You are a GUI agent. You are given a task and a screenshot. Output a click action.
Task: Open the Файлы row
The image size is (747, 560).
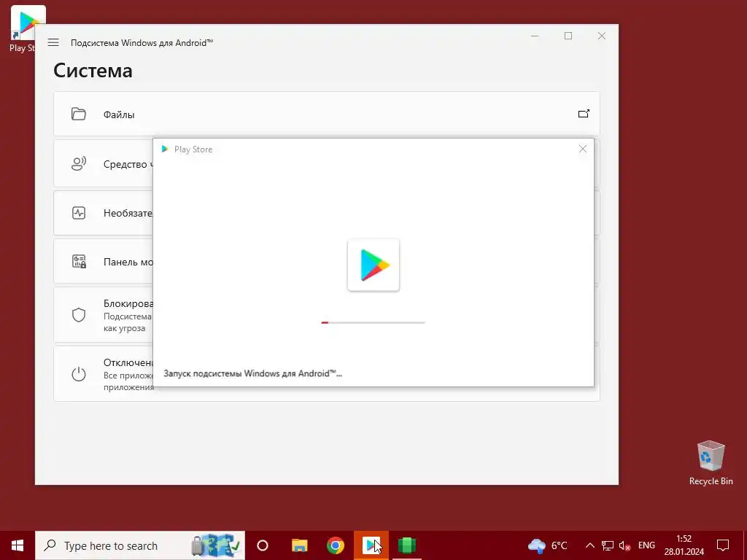(x=326, y=114)
